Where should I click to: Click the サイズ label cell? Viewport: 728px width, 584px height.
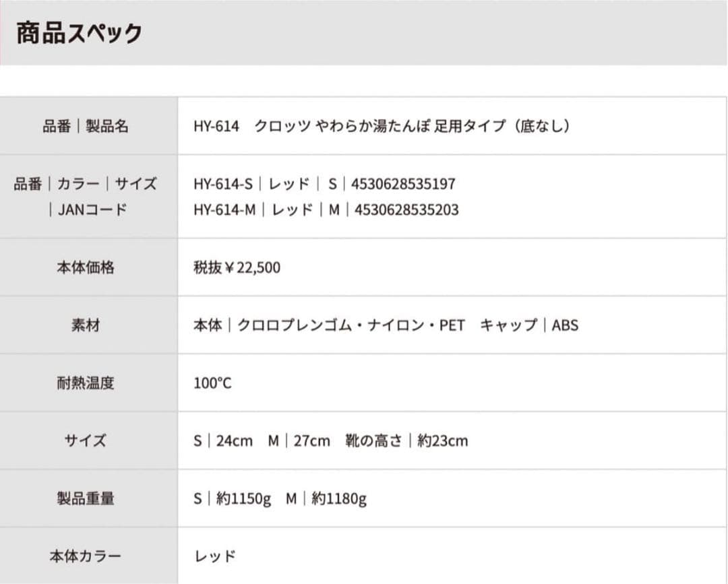[89, 441]
